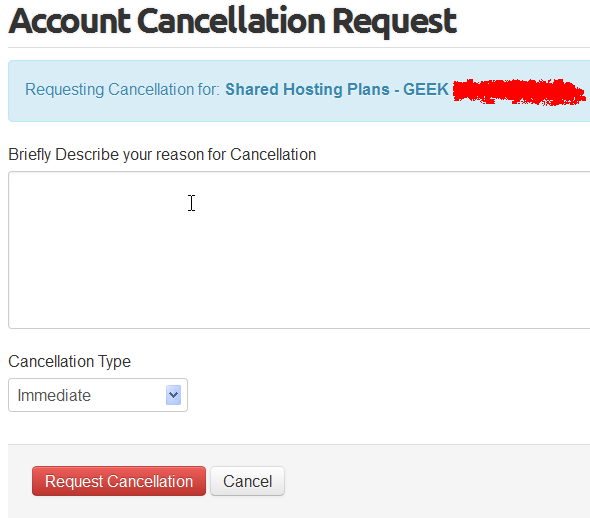Click the divider line above the buttons
This screenshot has height=518, width=590.
pos(299,445)
